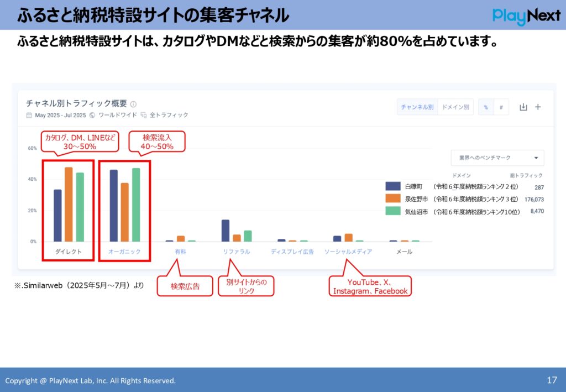Click the download icon in the widget toolbar
This screenshot has height=392, width=566.
(523, 107)
